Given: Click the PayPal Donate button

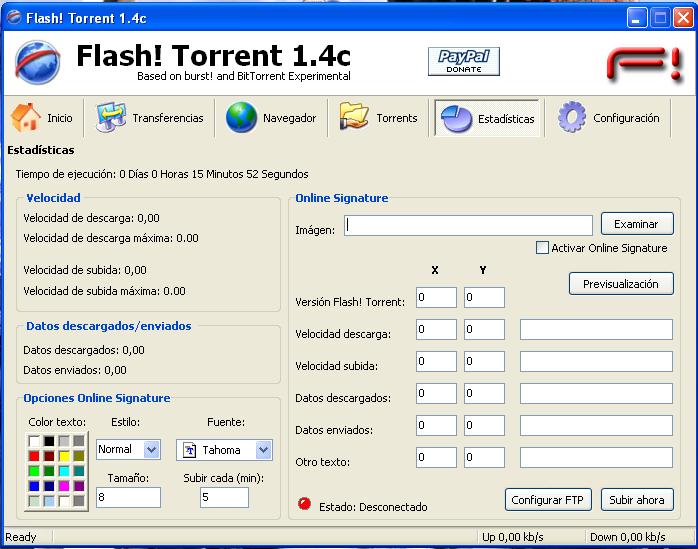Looking at the screenshot, I should tap(464, 61).
